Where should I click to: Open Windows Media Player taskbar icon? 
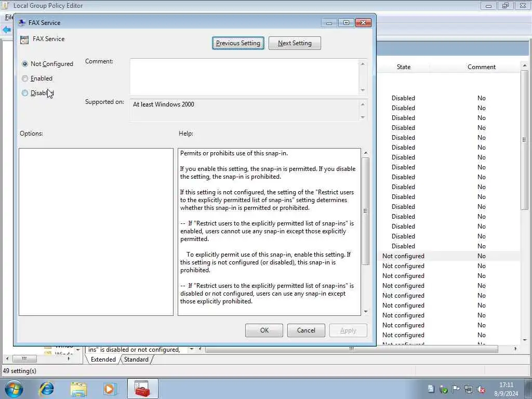pyautogui.click(x=110, y=389)
